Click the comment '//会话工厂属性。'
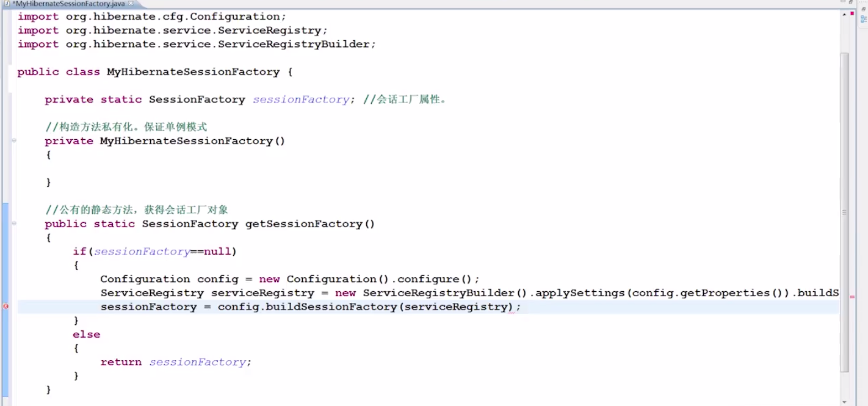 (405, 100)
